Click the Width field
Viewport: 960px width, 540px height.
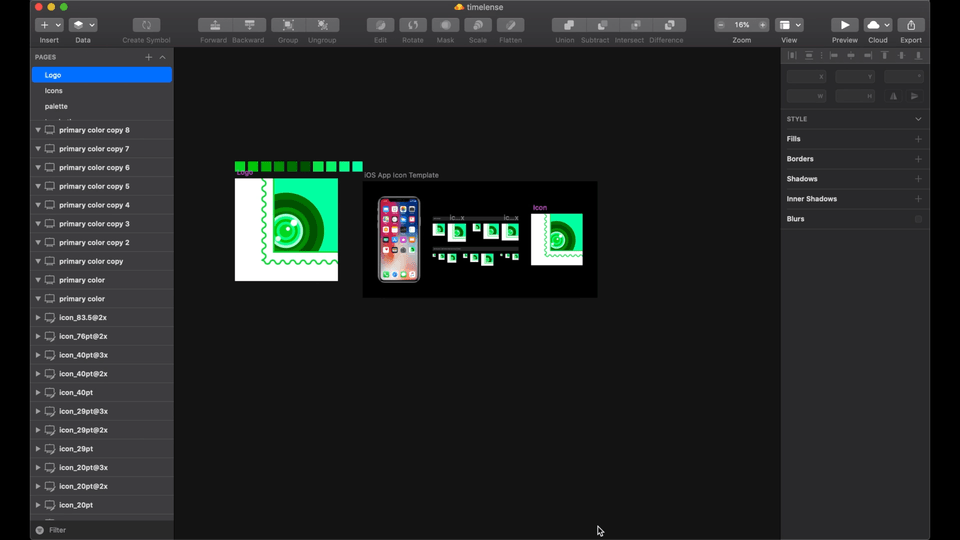pyautogui.click(x=806, y=96)
